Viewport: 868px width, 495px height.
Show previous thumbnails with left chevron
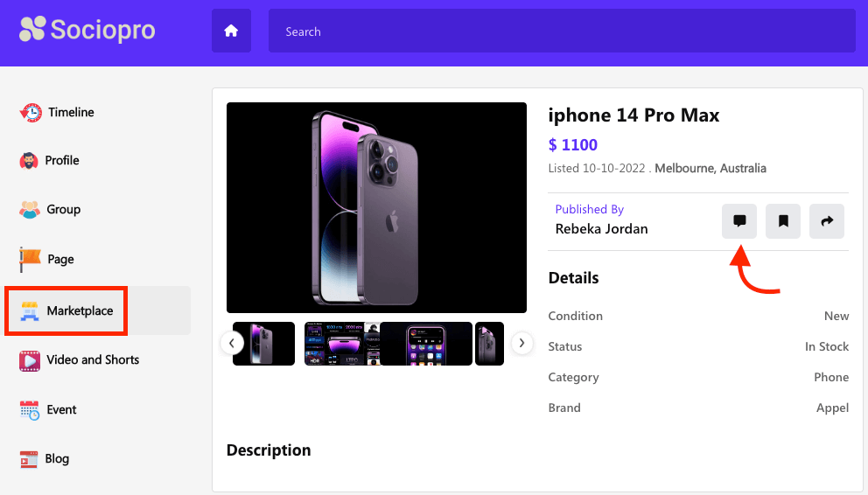[231, 343]
